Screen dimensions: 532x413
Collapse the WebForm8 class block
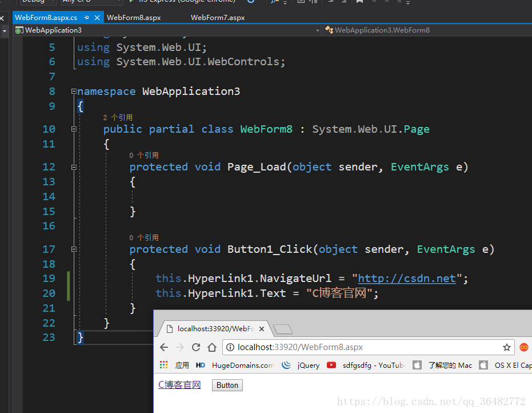(x=74, y=129)
